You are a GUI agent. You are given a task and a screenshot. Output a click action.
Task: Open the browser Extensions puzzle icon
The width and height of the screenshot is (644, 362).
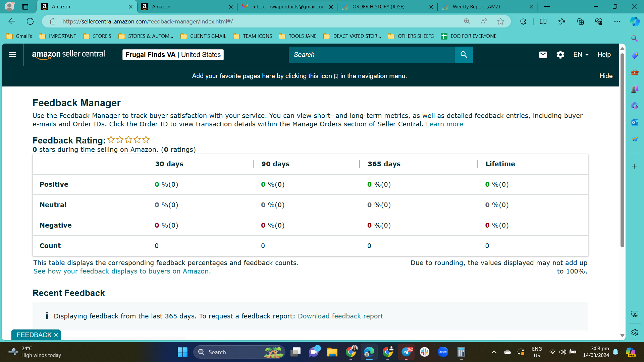[x=523, y=21]
